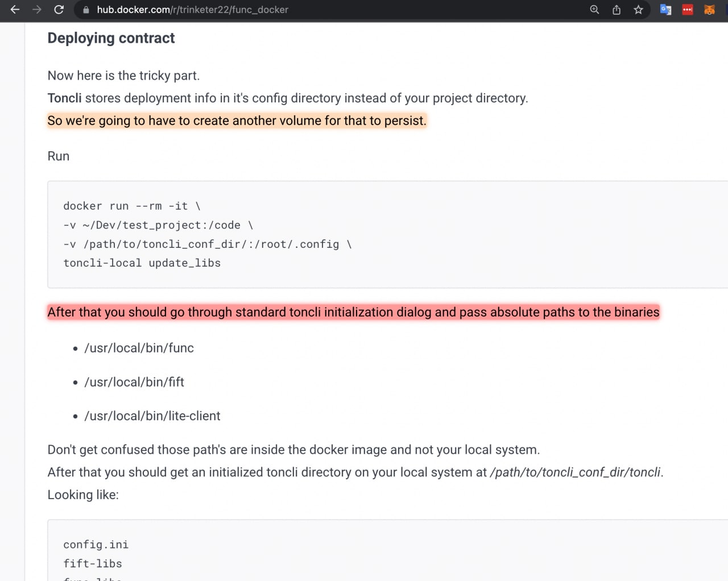Click the '/path/to/toncli_conf_dir/:/root/.config' line
Image resolution: width=728 pixels, height=581 pixels.
click(x=208, y=244)
